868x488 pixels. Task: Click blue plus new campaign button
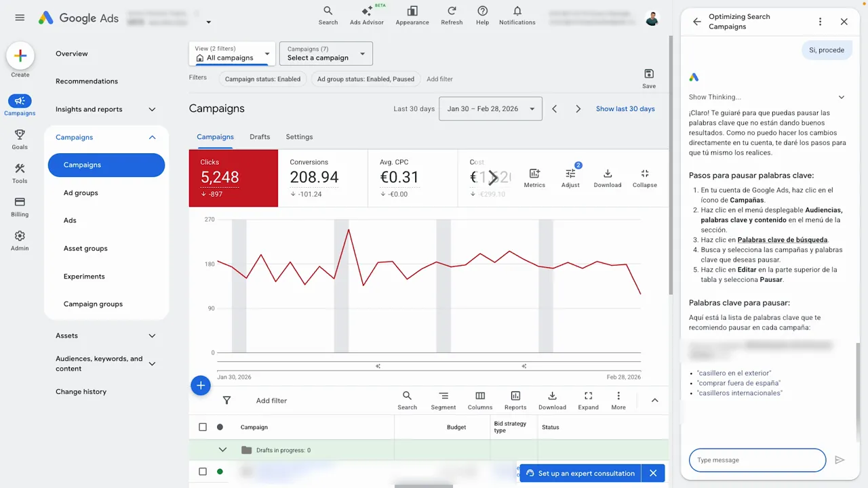coord(201,386)
